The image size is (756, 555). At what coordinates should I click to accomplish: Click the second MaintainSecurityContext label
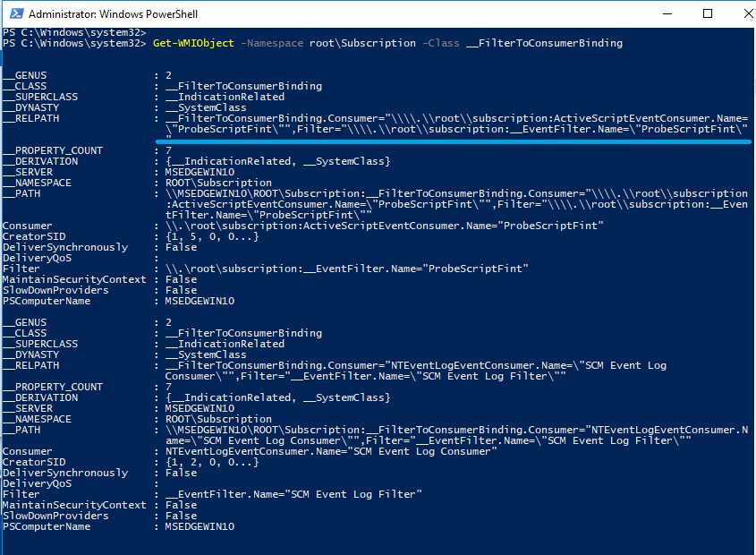tap(75, 505)
